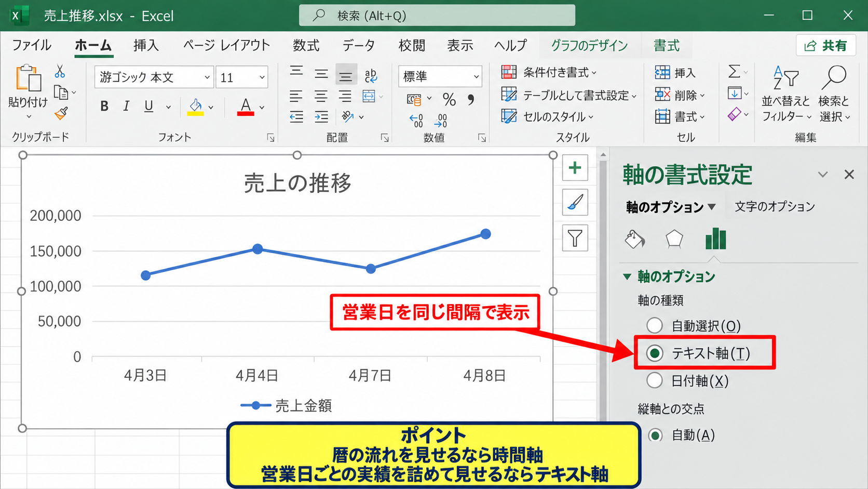This screenshot has width=868, height=489.
Task: Select Axis Options bar chart icon
Action: [x=715, y=239]
